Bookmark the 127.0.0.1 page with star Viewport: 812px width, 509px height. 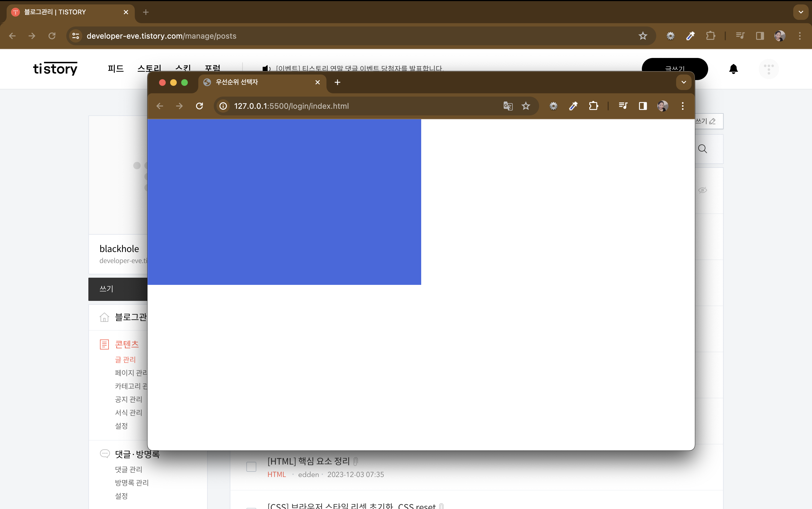click(x=526, y=106)
